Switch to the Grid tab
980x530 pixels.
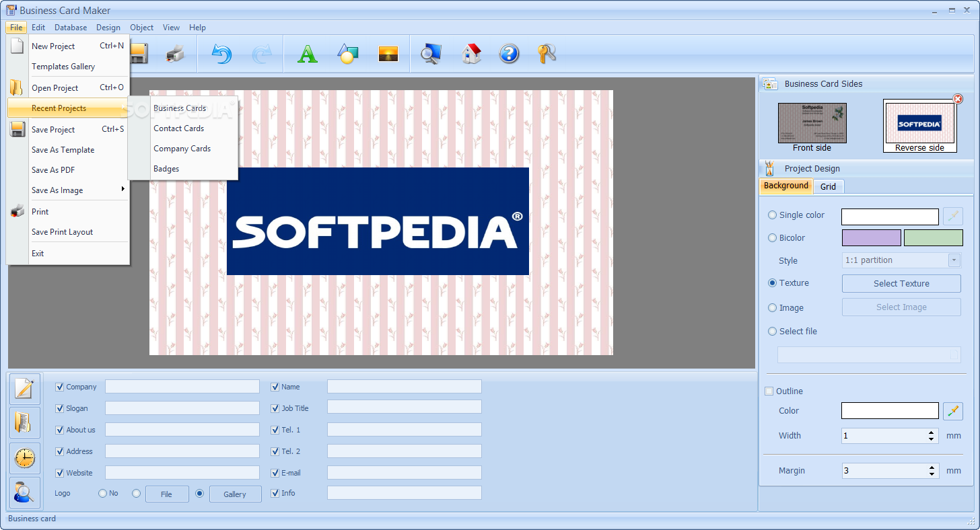click(828, 186)
